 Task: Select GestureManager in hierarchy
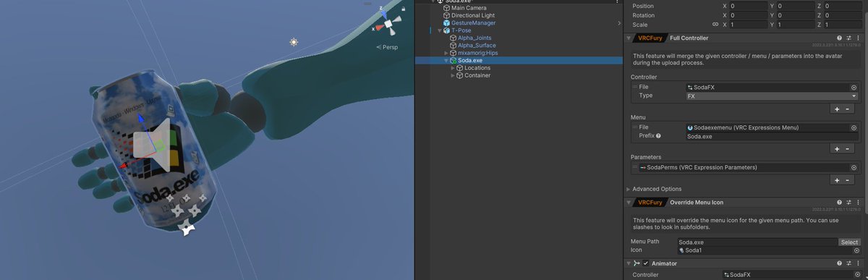pyautogui.click(x=474, y=23)
